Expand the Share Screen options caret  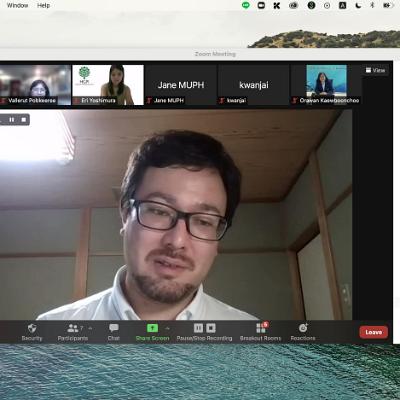(168, 328)
